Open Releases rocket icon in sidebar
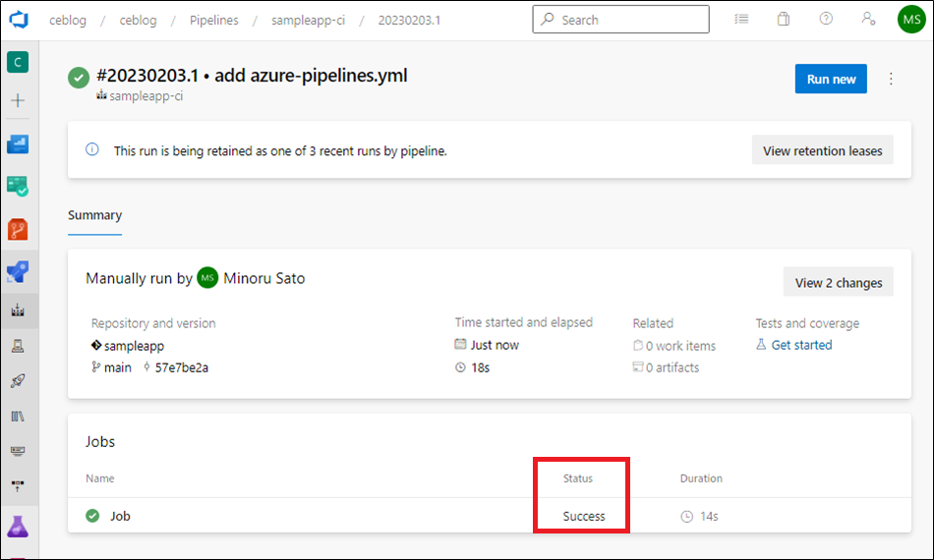 pos(18,381)
